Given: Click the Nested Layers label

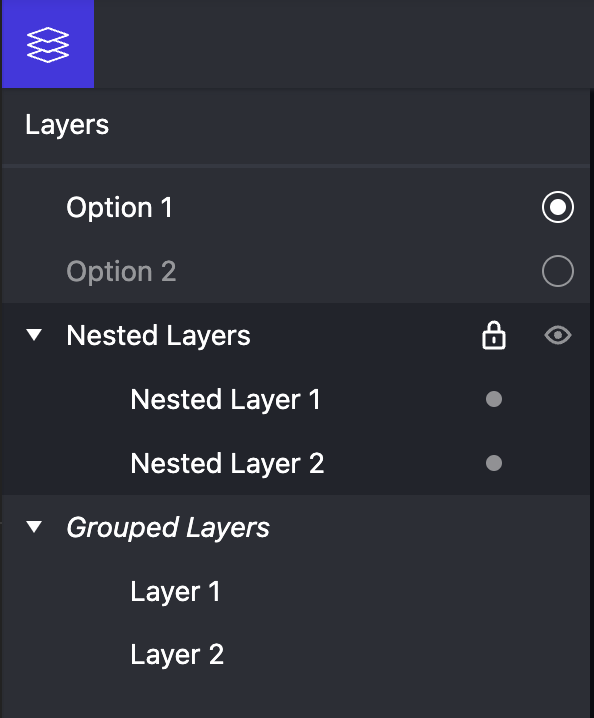Looking at the screenshot, I should pyautogui.click(x=158, y=335).
